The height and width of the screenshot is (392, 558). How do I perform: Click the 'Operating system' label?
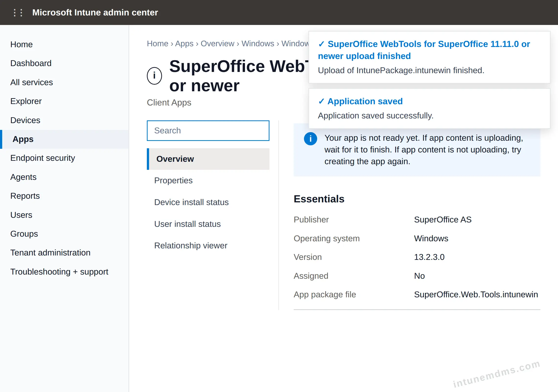click(327, 238)
